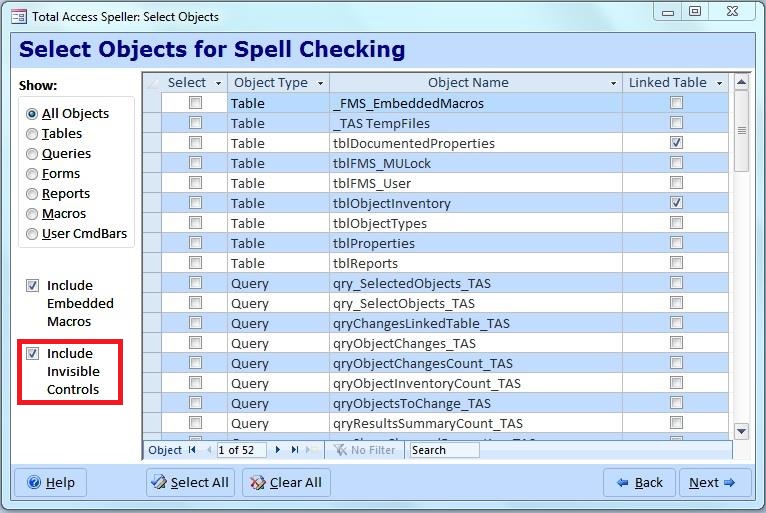The height and width of the screenshot is (513, 766).
Task: Go to last record in navigator
Action: click(293, 450)
